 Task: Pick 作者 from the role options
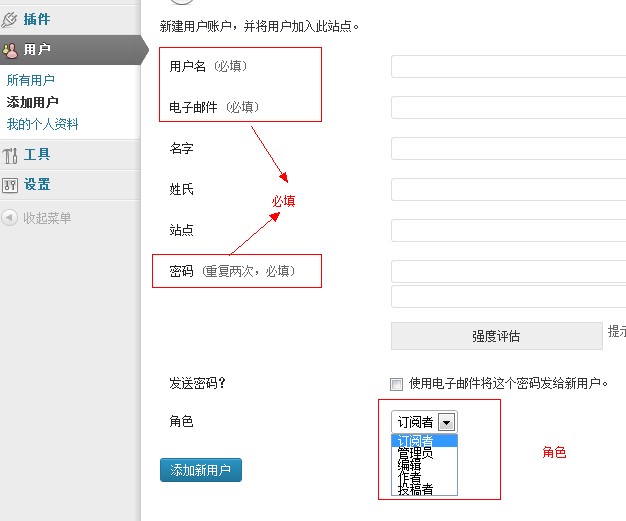pyautogui.click(x=410, y=477)
